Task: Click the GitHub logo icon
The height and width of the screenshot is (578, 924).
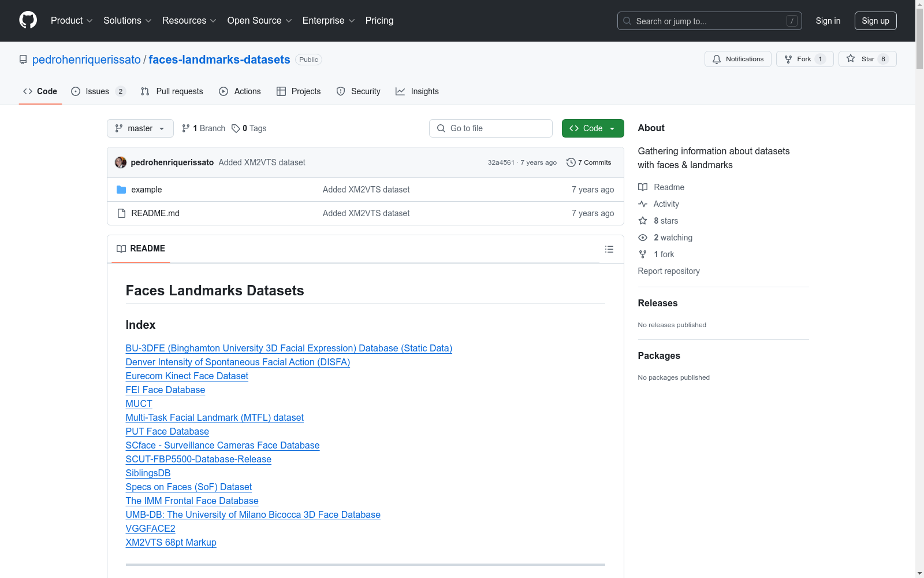Action: (x=28, y=20)
